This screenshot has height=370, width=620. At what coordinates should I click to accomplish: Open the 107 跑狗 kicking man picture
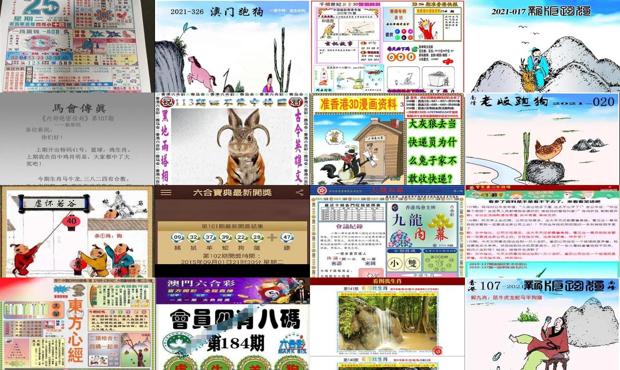(542, 324)
